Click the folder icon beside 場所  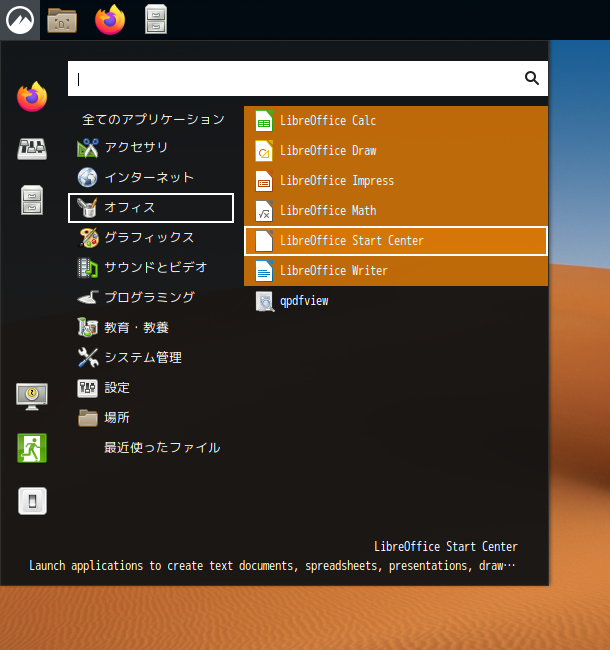click(87, 418)
